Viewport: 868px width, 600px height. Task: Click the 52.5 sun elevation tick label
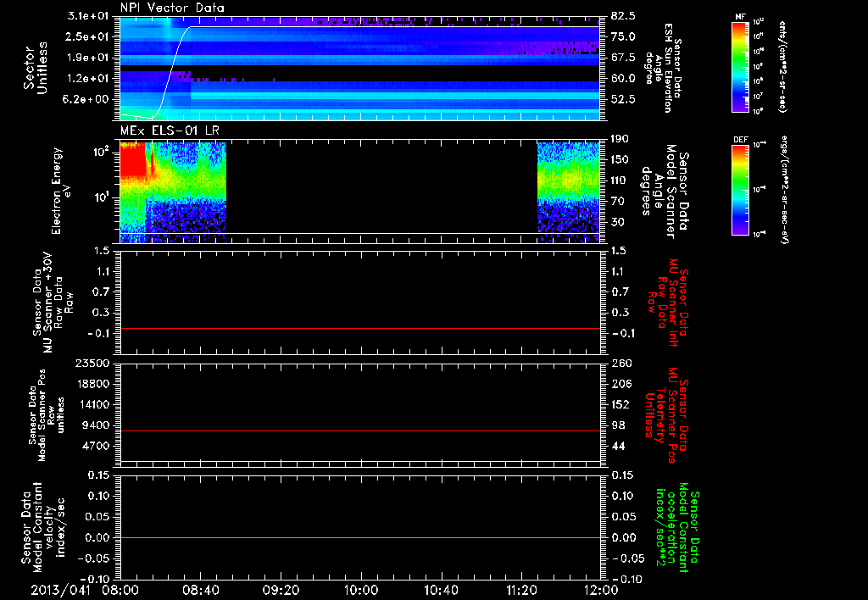click(x=623, y=99)
